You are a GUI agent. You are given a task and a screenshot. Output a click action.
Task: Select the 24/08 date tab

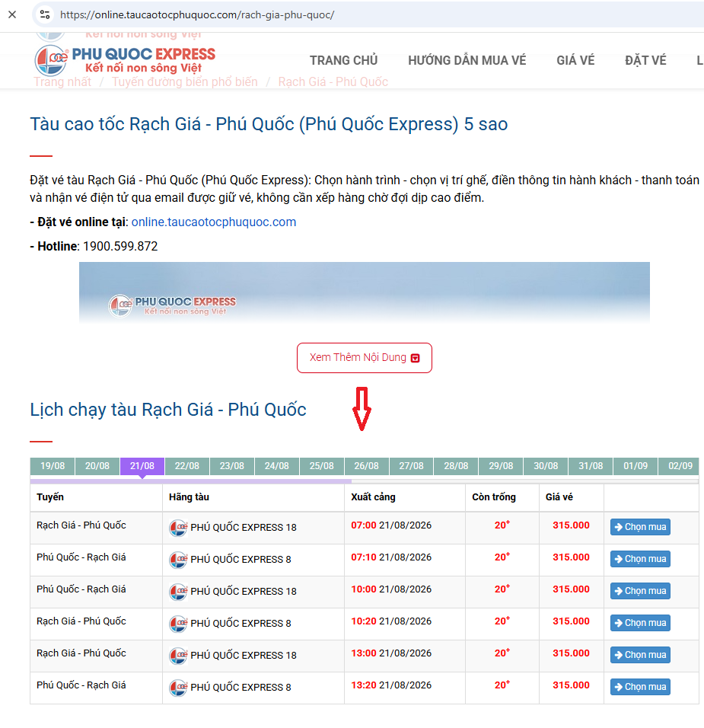[x=276, y=466]
